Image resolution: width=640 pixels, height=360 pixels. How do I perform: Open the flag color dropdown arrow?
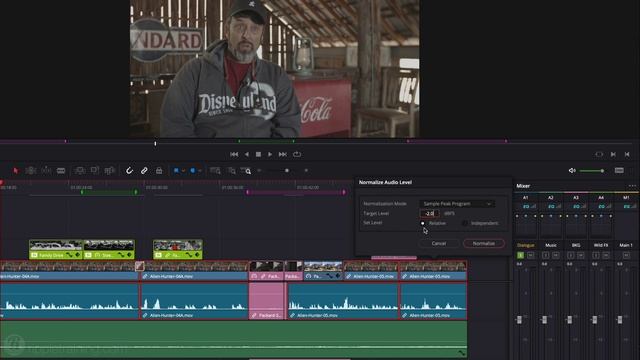pos(183,171)
